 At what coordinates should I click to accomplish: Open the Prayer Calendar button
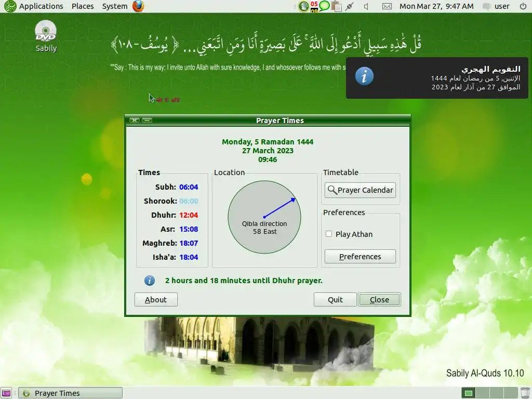pos(360,190)
